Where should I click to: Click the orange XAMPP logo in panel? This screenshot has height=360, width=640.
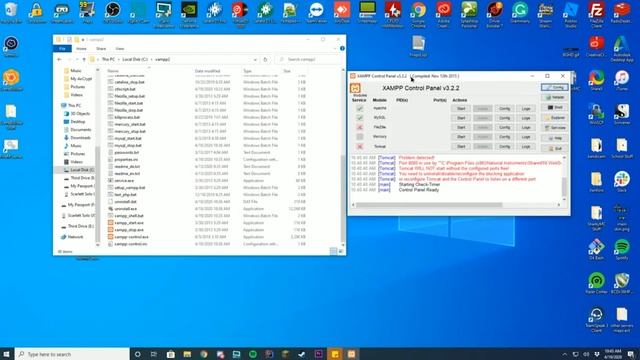(355, 88)
